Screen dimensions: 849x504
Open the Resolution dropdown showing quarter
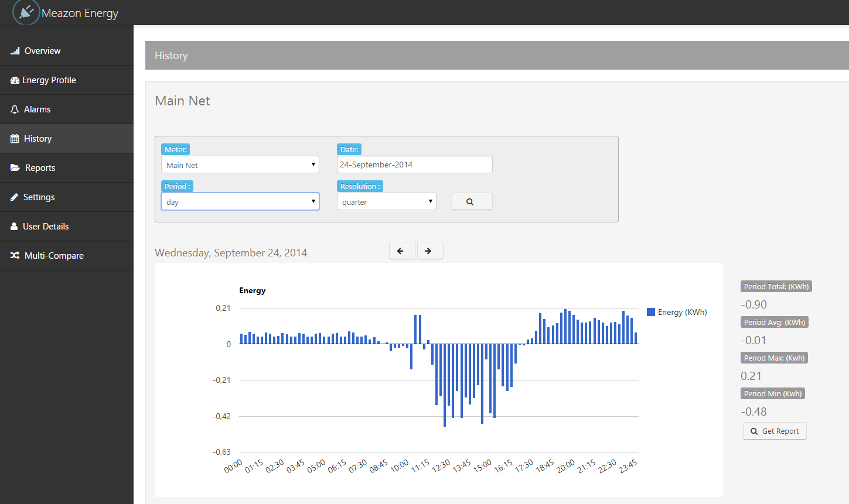[x=387, y=201]
